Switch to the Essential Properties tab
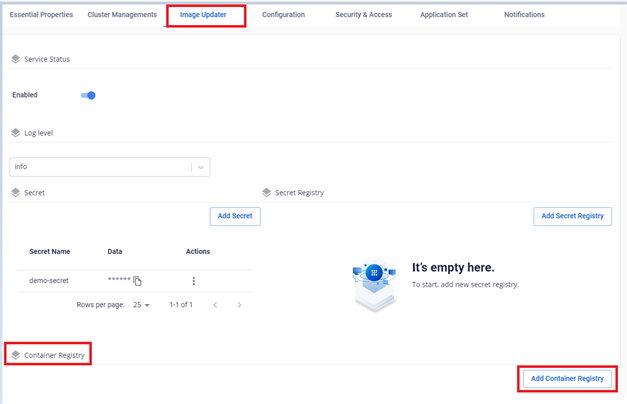The image size is (627, 404). (x=41, y=15)
